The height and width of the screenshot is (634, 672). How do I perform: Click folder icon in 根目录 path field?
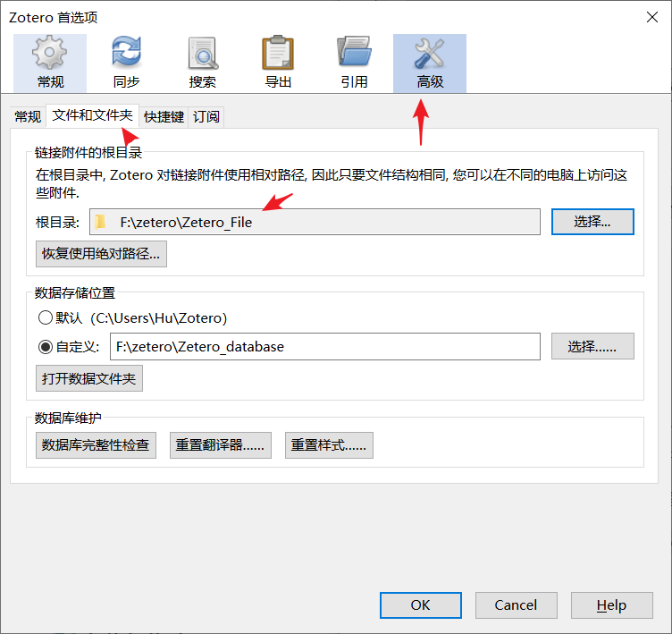point(101,222)
